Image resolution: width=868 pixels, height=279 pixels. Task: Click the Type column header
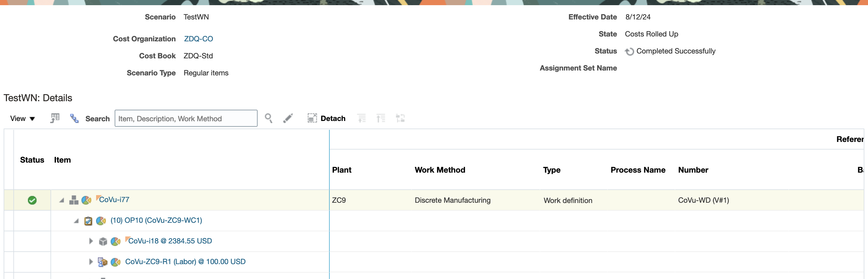pyautogui.click(x=552, y=170)
